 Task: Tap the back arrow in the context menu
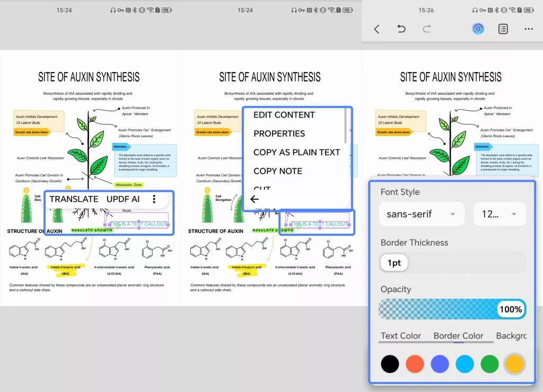click(255, 199)
